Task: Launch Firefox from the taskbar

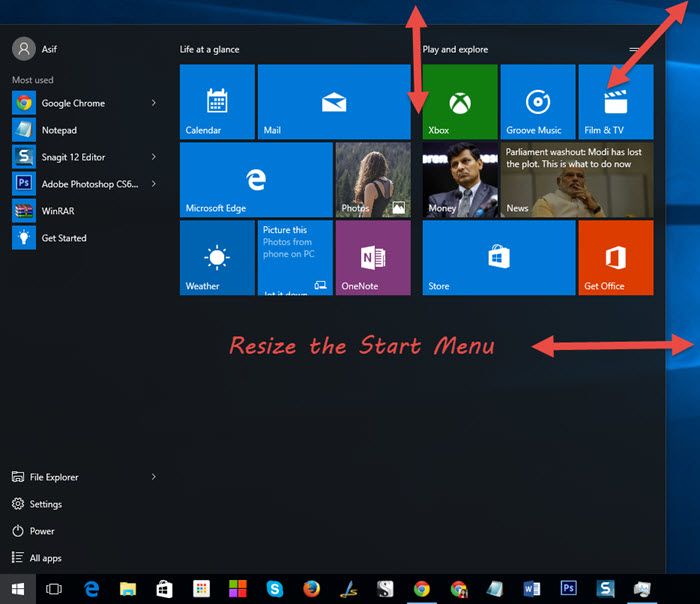Action: coord(312,589)
